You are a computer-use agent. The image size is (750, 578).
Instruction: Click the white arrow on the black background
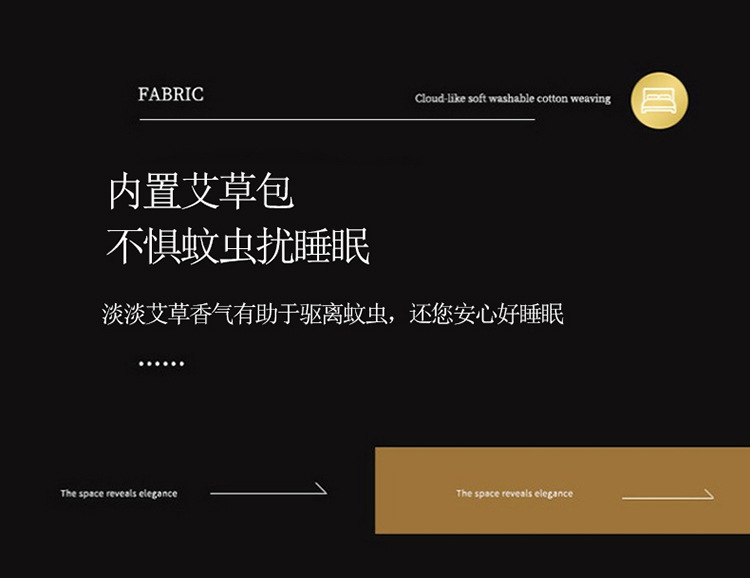point(268,489)
